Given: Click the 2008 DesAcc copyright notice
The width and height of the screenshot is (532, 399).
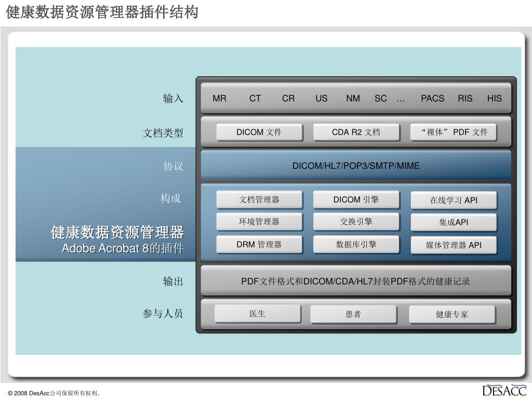Looking at the screenshot, I should coord(54,393).
